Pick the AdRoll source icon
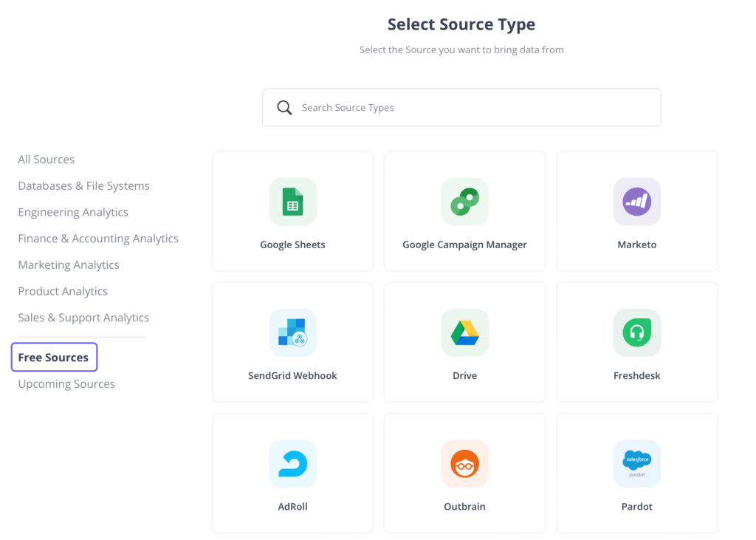Screen dimensions: 756x540 pyautogui.click(x=292, y=463)
